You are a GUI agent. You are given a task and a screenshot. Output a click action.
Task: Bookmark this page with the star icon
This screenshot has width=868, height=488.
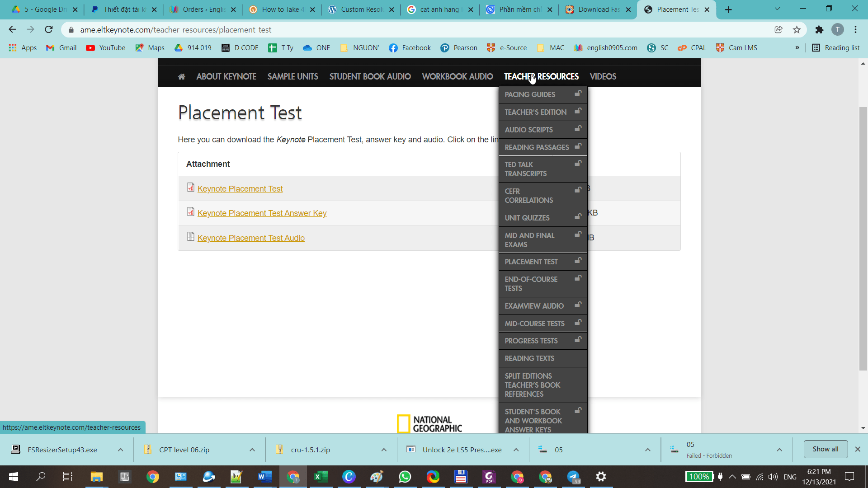[x=797, y=30]
